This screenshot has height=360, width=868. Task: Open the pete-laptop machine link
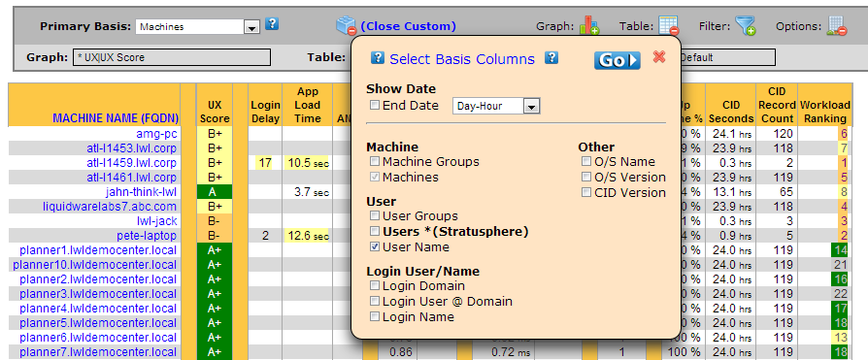tap(147, 236)
